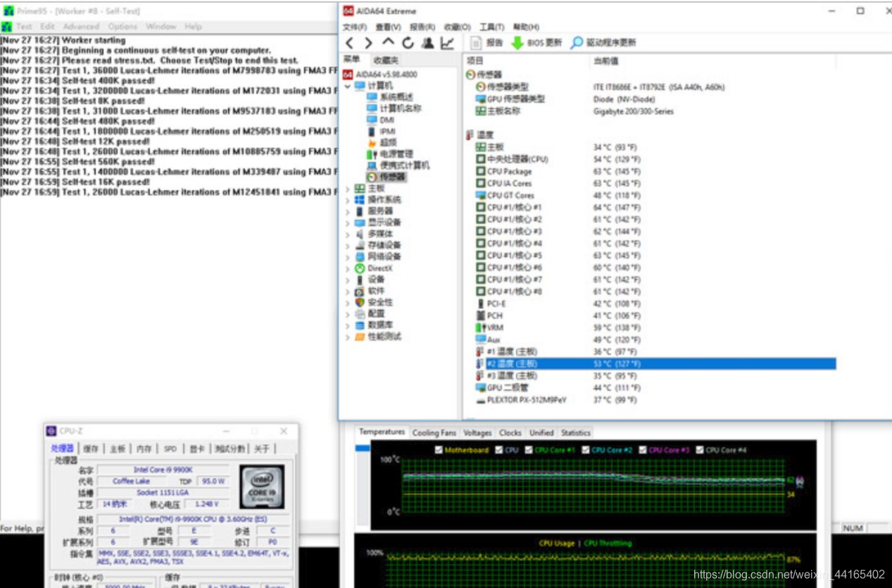Click the up-level arrow in AIDA64 toolbar
The image size is (892, 588).
point(388,43)
